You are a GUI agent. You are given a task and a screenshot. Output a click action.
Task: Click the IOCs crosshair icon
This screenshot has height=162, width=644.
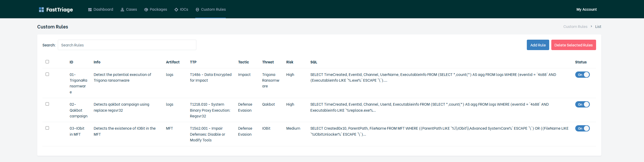[176, 10]
